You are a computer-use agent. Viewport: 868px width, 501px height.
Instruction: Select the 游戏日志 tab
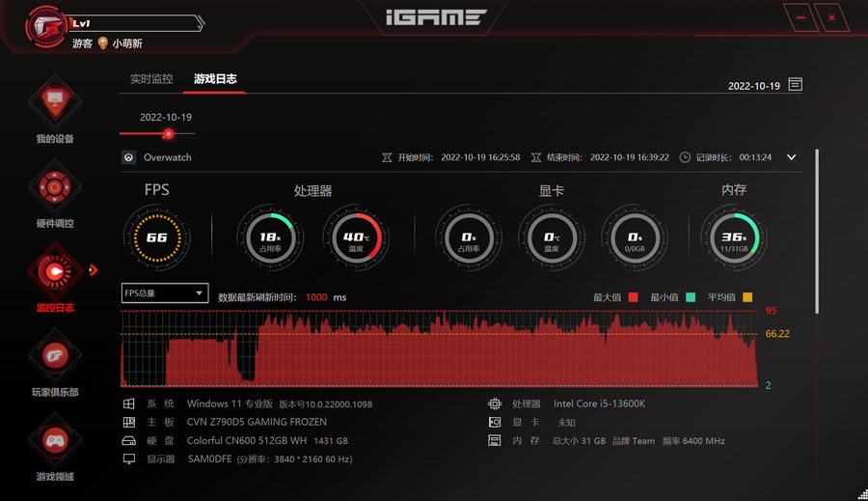(215, 79)
